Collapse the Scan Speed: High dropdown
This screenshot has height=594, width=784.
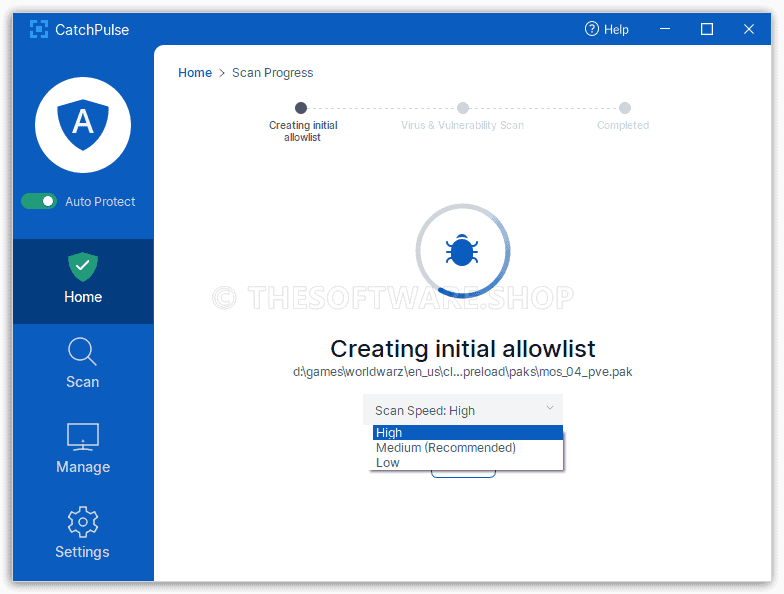pos(463,410)
